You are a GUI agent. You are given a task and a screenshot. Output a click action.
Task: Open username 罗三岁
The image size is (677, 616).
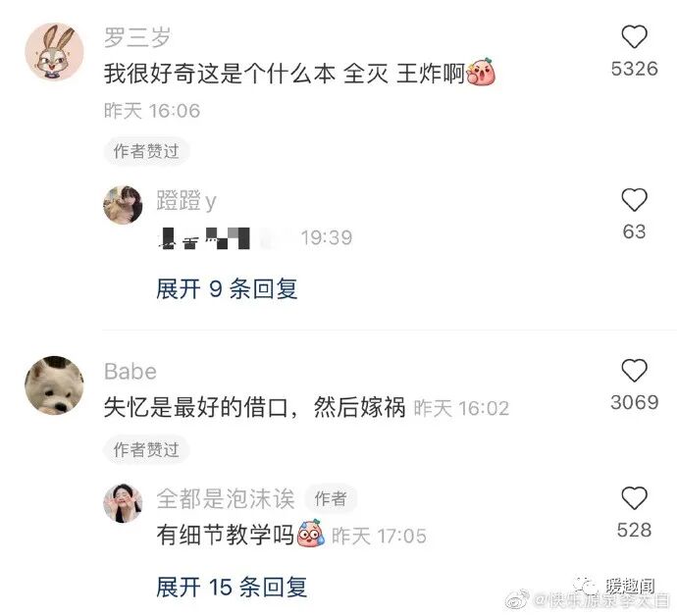[137, 37]
